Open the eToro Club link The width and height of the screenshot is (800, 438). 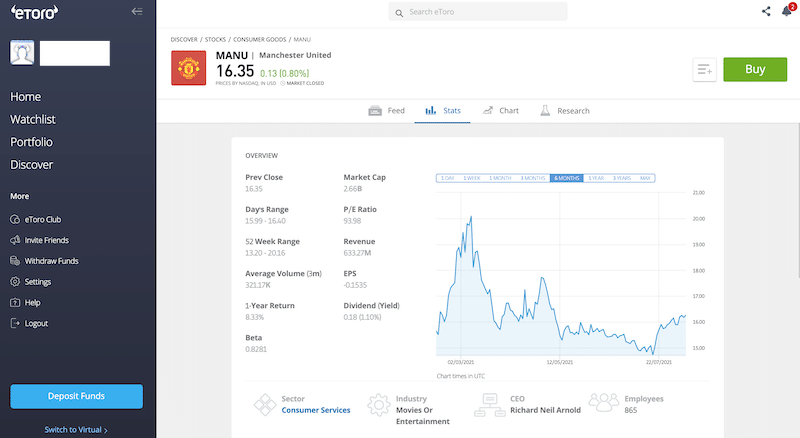43,220
